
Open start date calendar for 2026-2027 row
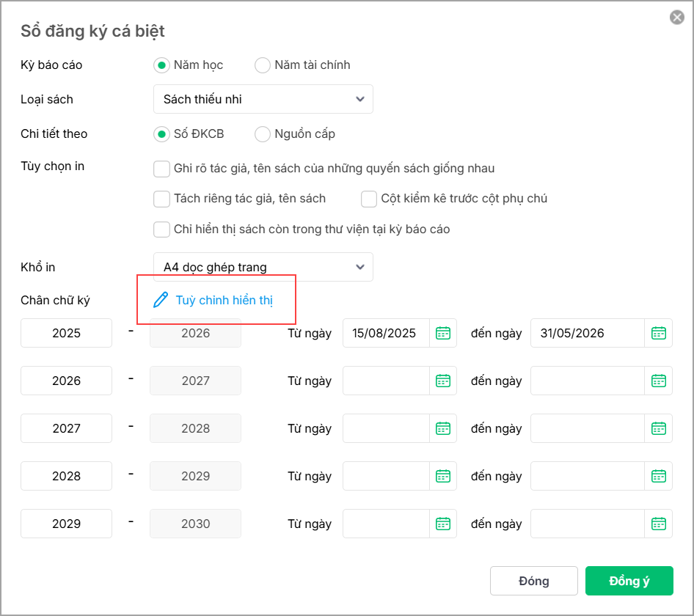click(x=443, y=381)
